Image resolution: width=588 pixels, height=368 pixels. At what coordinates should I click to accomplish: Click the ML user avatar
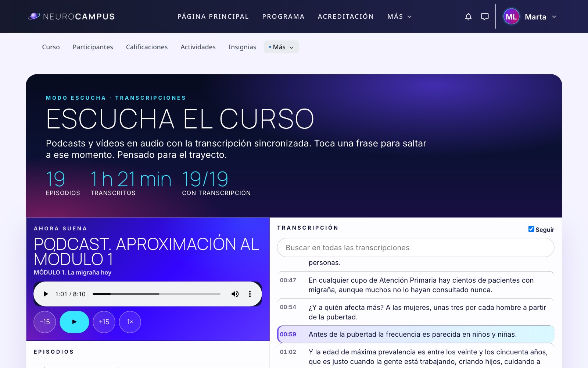point(511,17)
